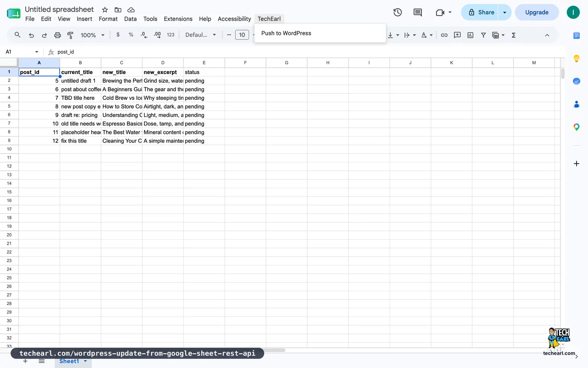Select the column E header
Screen dimensions: 588x368
pyautogui.click(x=204, y=63)
